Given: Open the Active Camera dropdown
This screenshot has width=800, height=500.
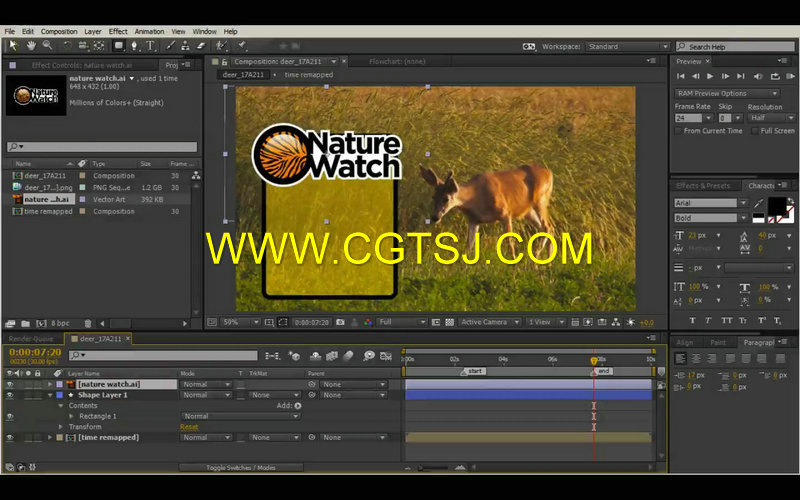Looking at the screenshot, I should tap(490, 322).
